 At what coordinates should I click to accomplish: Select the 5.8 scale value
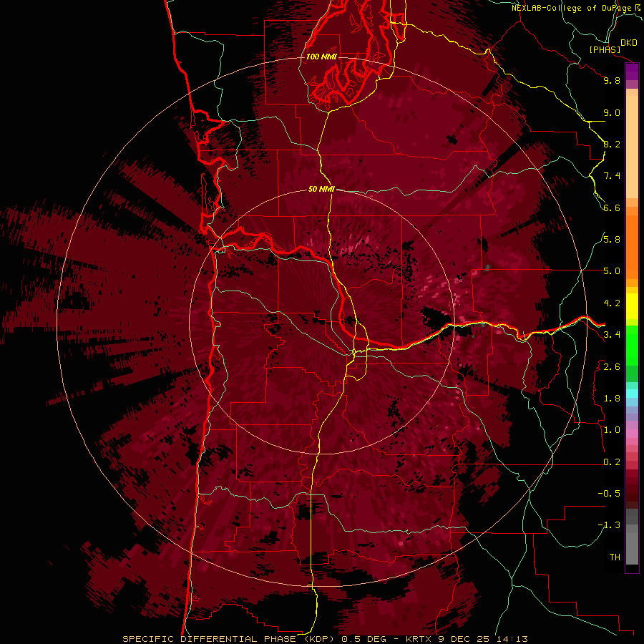[x=612, y=240]
